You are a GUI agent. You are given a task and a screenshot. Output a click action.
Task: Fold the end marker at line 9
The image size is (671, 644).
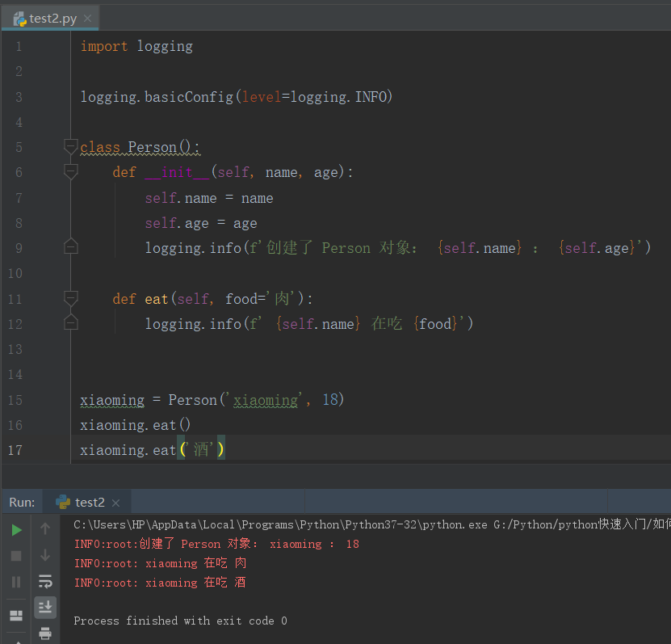pos(70,246)
